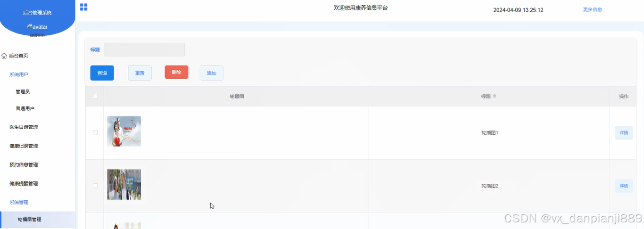Viewport: 644px width, 229px height.
Task: Click the 更多信息 link
Action: coord(593,9)
